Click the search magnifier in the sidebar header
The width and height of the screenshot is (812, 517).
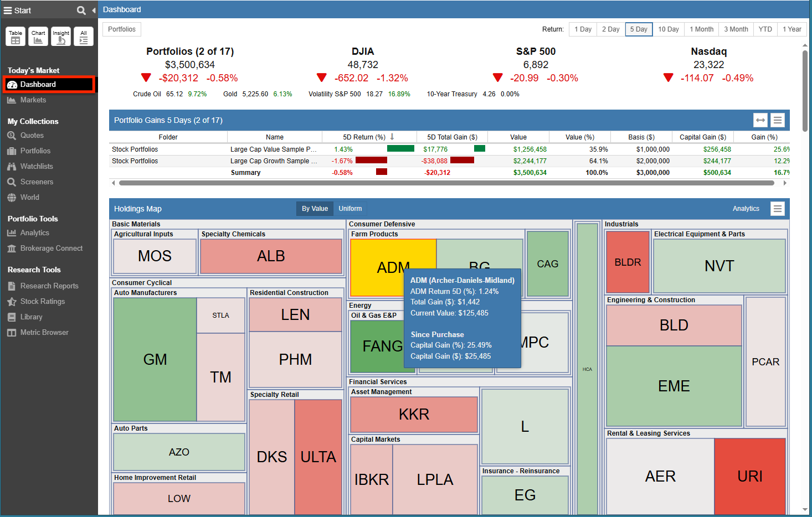point(81,11)
